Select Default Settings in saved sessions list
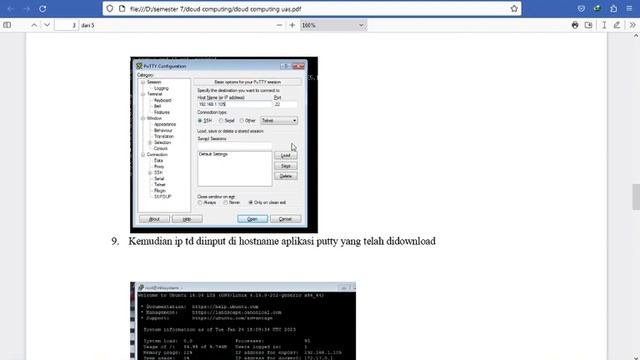Image resolution: width=640 pixels, height=360 pixels. click(213, 154)
